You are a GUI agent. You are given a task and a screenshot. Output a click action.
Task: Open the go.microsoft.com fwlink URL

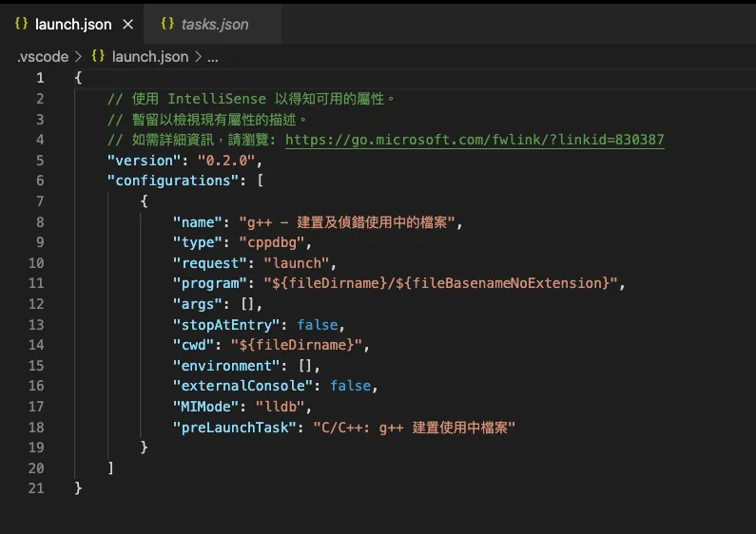click(x=474, y=140)
